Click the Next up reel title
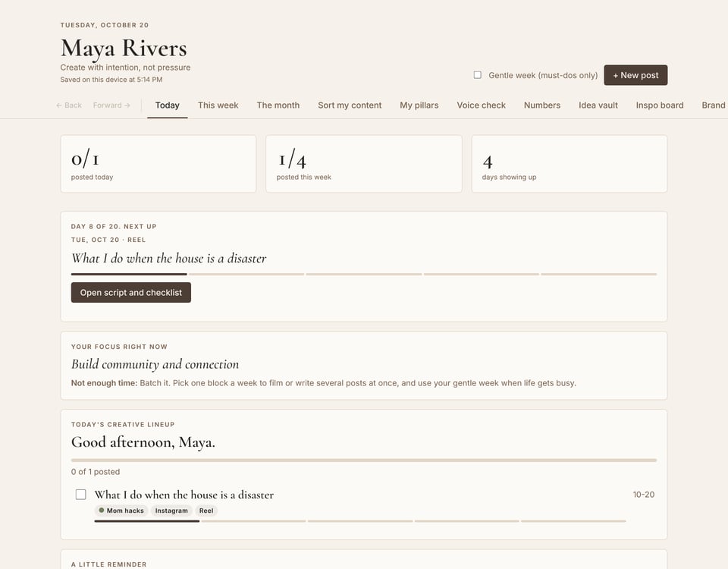The image size is (728, 569). pos(168,258)
